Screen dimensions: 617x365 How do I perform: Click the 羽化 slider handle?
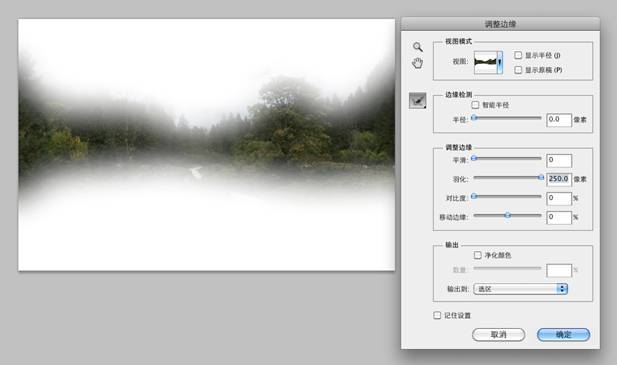[x=541, y=177]
